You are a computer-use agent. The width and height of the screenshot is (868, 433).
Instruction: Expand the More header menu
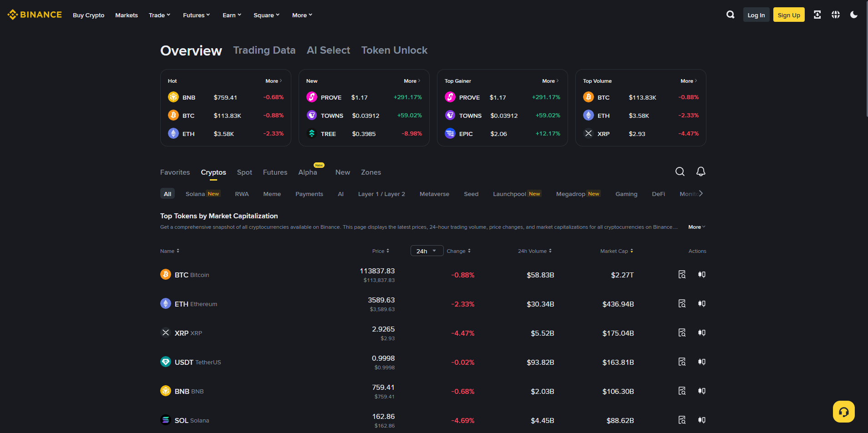coord(302,15)
